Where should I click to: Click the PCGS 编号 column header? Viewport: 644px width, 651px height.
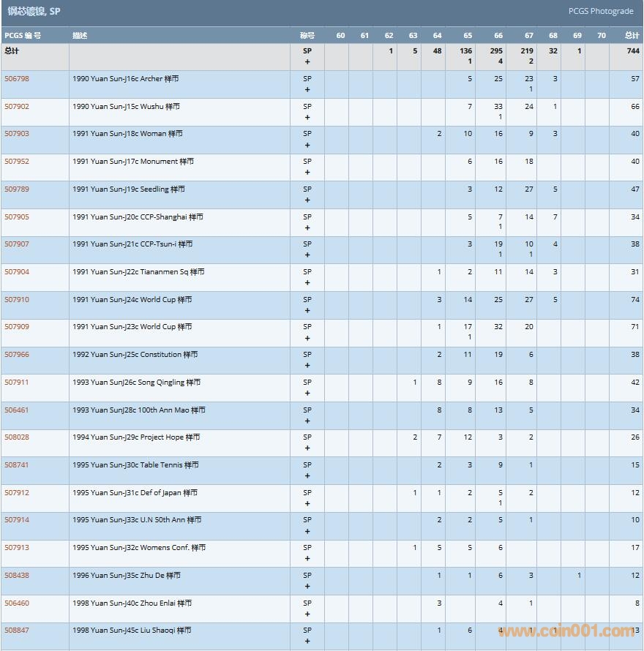click(23, 35)
